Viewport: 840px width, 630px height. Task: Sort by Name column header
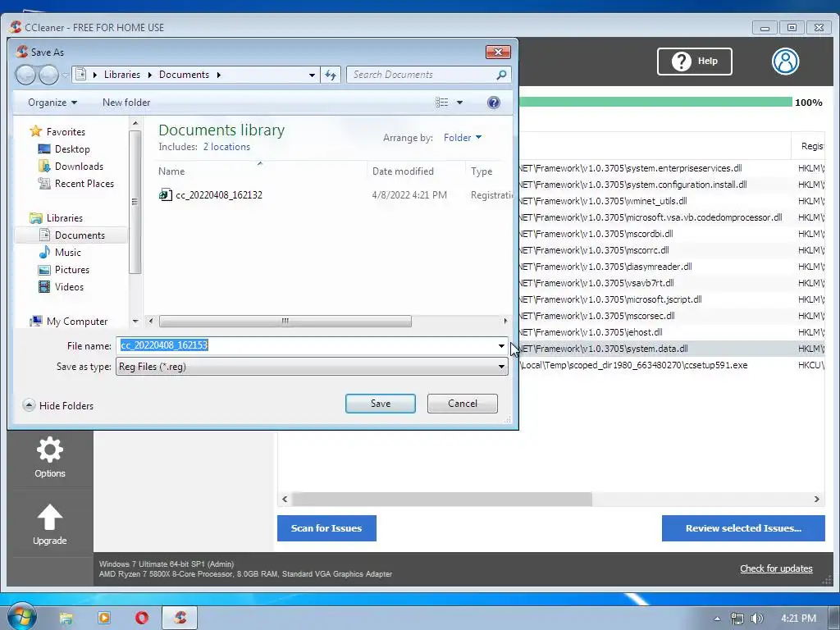(262, 171)
